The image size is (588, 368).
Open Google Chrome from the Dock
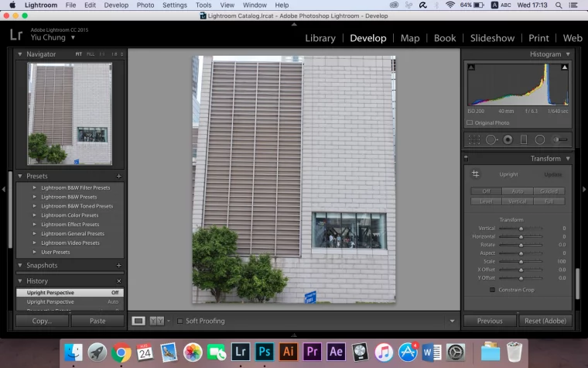[121, 353]
